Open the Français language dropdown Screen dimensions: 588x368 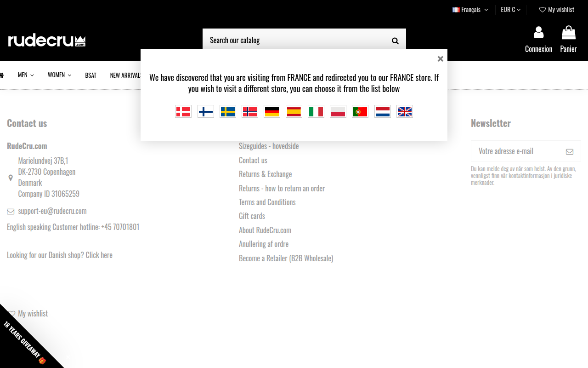coord(470,10)
